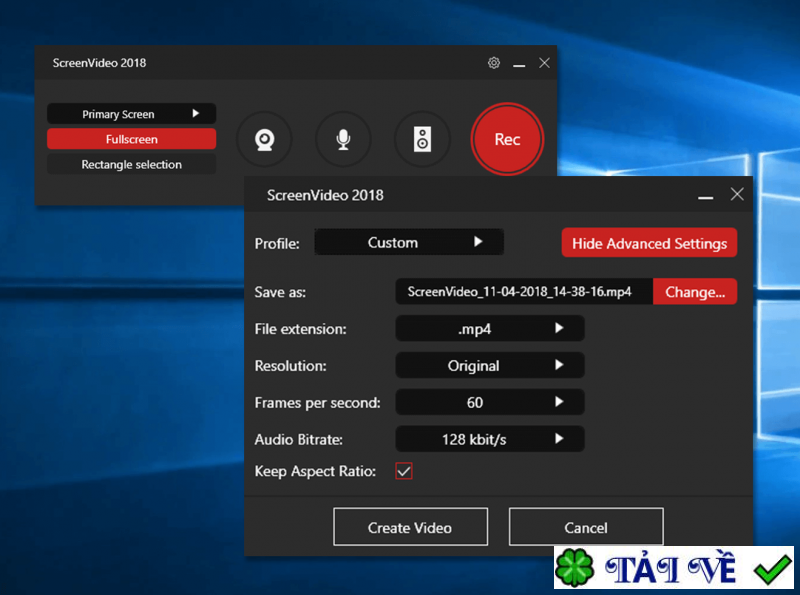800x595 pixels.
Task: Open File extension .mp4 dropdown
Action: pos(490,329)
